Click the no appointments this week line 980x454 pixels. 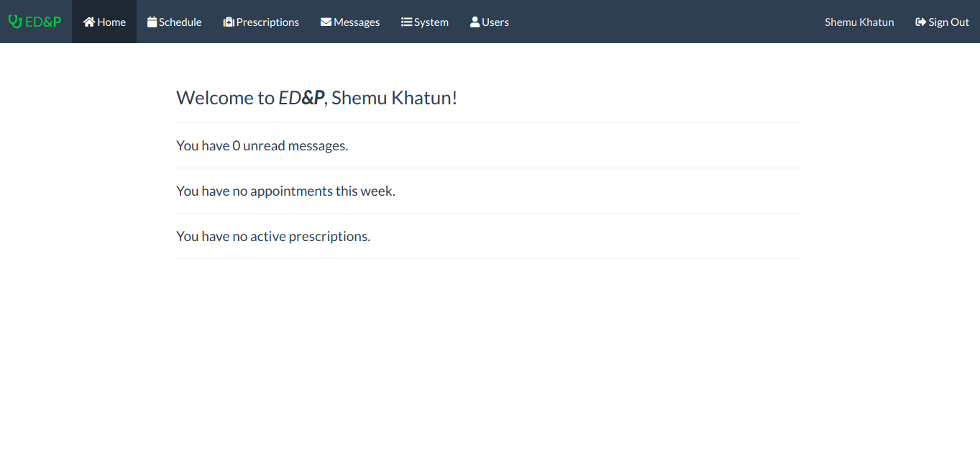(285, 191)
